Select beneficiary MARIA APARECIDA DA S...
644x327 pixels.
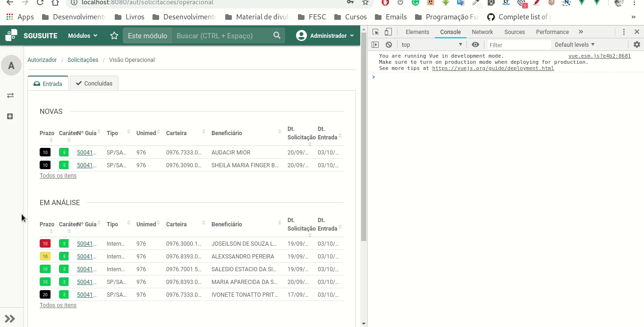tap(244, 282)
